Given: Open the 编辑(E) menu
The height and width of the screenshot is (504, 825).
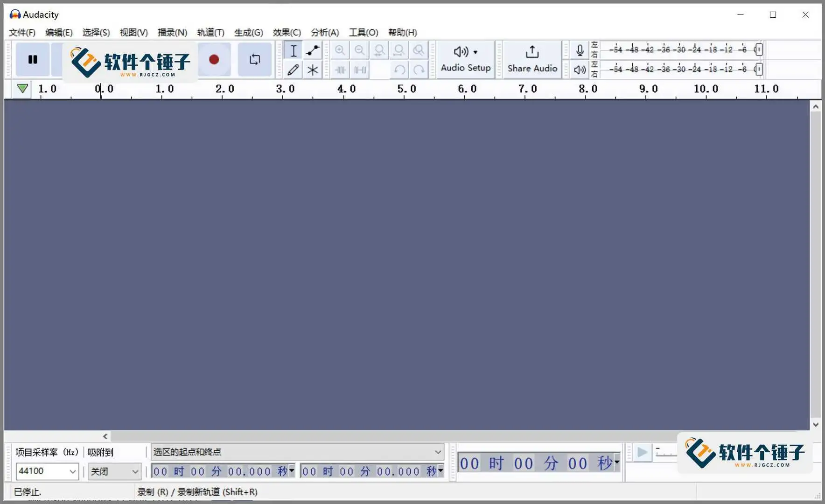Looking at the screenshot, I should (x=59, y=32).
